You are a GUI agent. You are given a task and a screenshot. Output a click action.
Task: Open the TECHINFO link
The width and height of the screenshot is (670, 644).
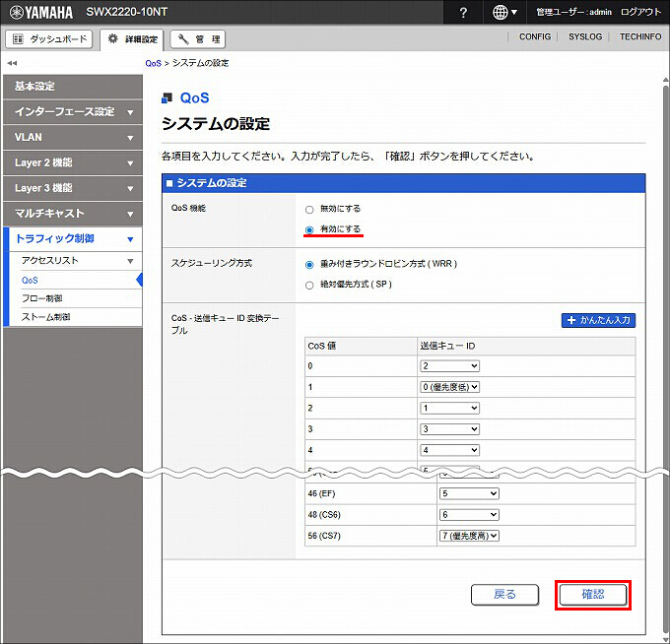pos(640,36)
